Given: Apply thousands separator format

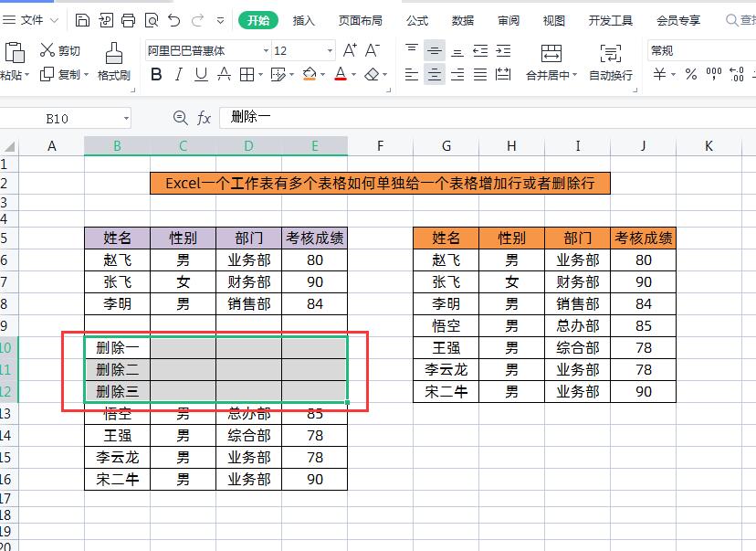Looking at the screenshot, I should (714, 74).
